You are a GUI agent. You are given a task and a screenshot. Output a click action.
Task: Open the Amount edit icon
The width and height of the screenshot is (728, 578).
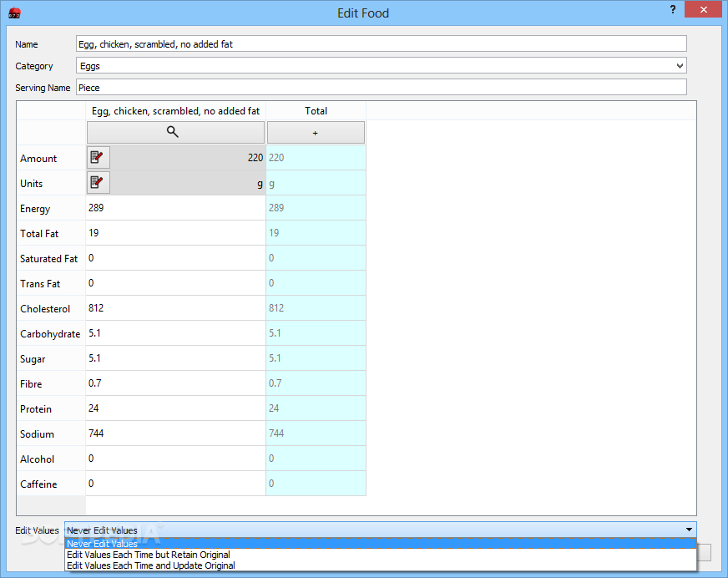(98, 158)
